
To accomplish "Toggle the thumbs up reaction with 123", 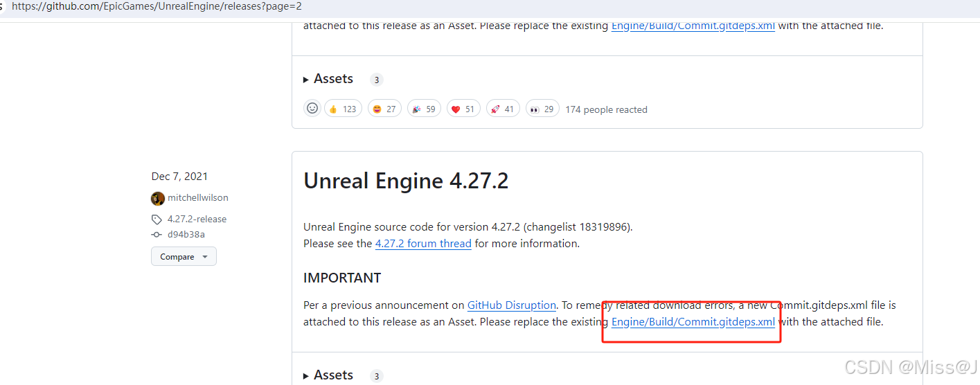I will [343, 109].
